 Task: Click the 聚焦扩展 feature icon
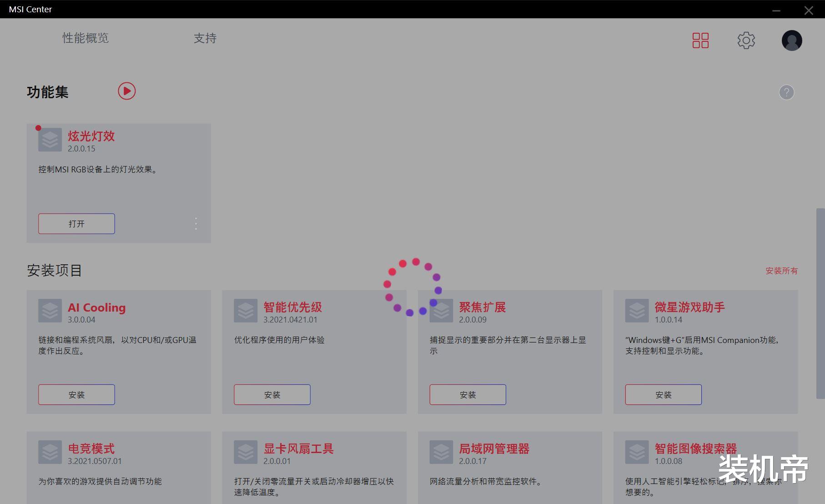(x=441, y=311)
